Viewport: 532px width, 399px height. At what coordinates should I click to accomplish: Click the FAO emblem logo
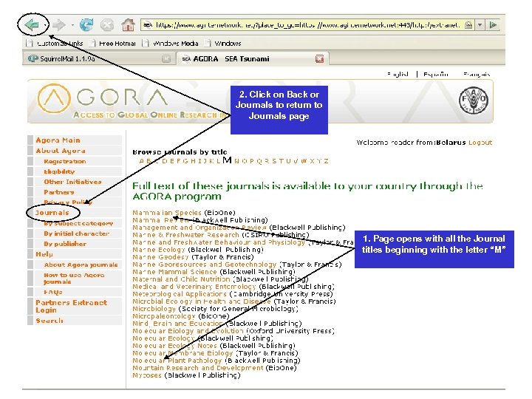pyautogui.click(x=474, y=100)
